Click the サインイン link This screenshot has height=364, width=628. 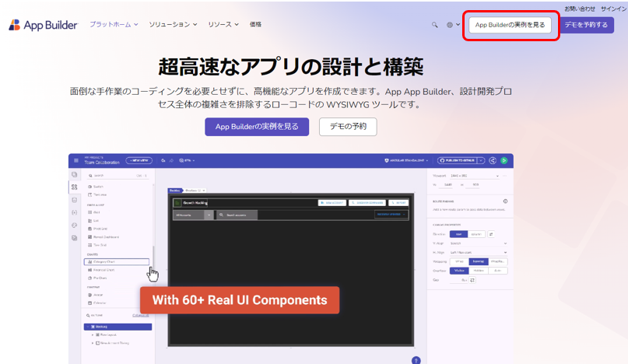coord(613,9)
